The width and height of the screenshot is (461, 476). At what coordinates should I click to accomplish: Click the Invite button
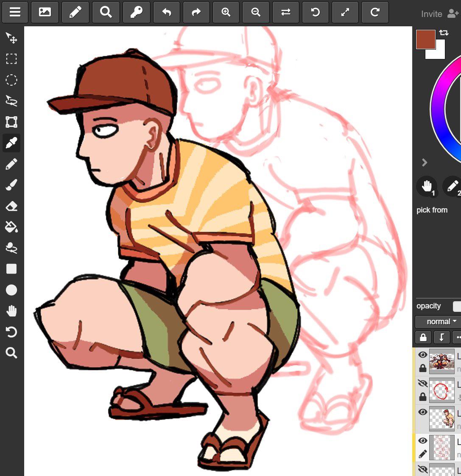pos(440,14)
